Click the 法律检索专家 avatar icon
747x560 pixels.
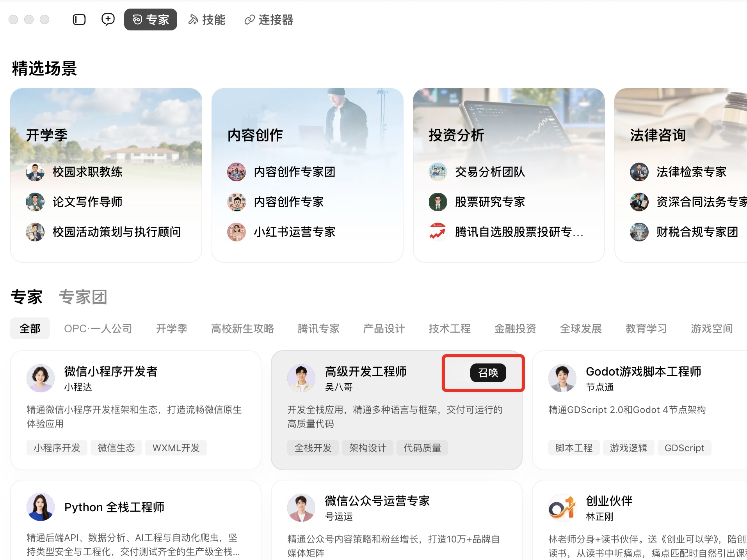(639, 172)
